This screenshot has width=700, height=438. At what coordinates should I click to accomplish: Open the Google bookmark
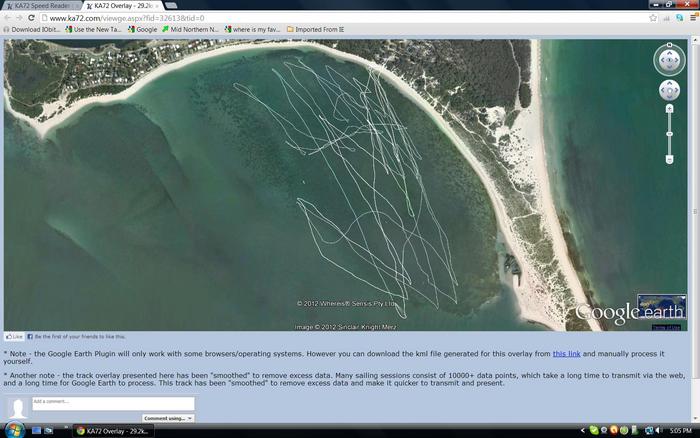[x=142, y=29]
